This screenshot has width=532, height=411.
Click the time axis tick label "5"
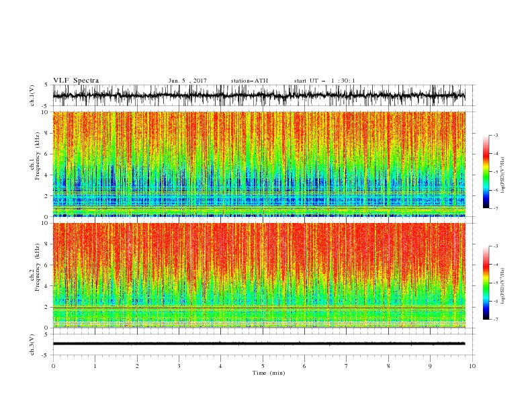point(263,366)
